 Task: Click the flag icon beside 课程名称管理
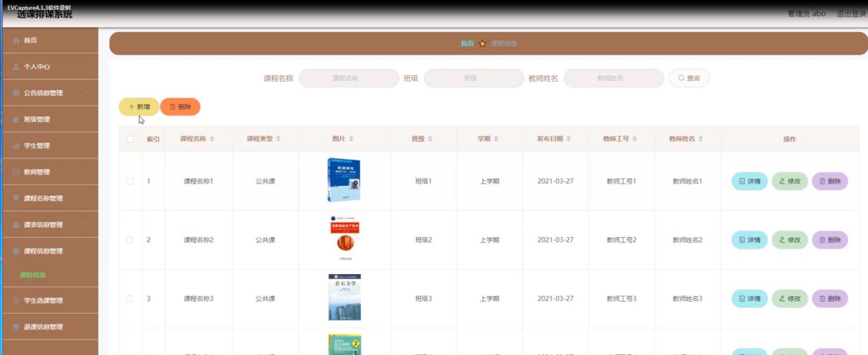click(16, 198)
